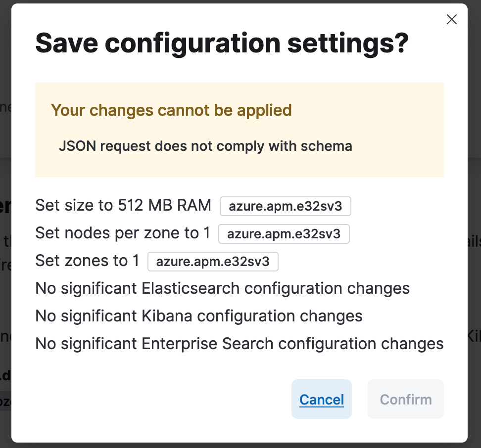Viewport: 481px width, 448px height.
Task: Click the "Your changes cannot be applied" heading
Action: (171, 110)
